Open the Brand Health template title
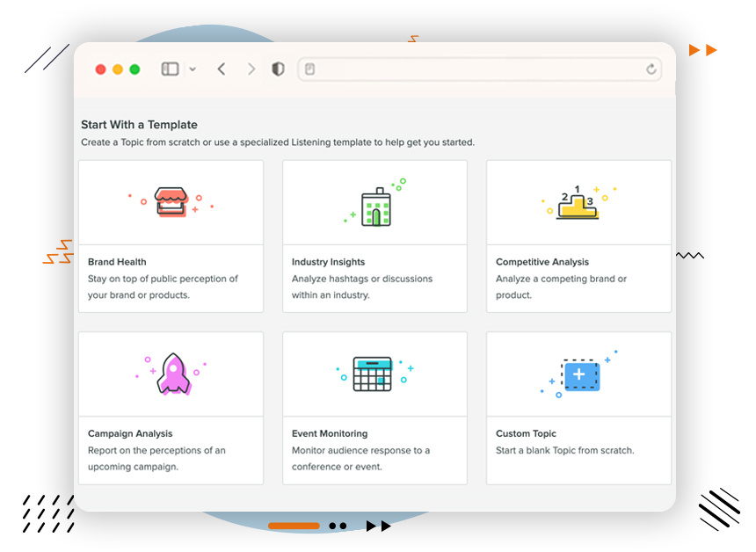 click(x=117, y=262)
